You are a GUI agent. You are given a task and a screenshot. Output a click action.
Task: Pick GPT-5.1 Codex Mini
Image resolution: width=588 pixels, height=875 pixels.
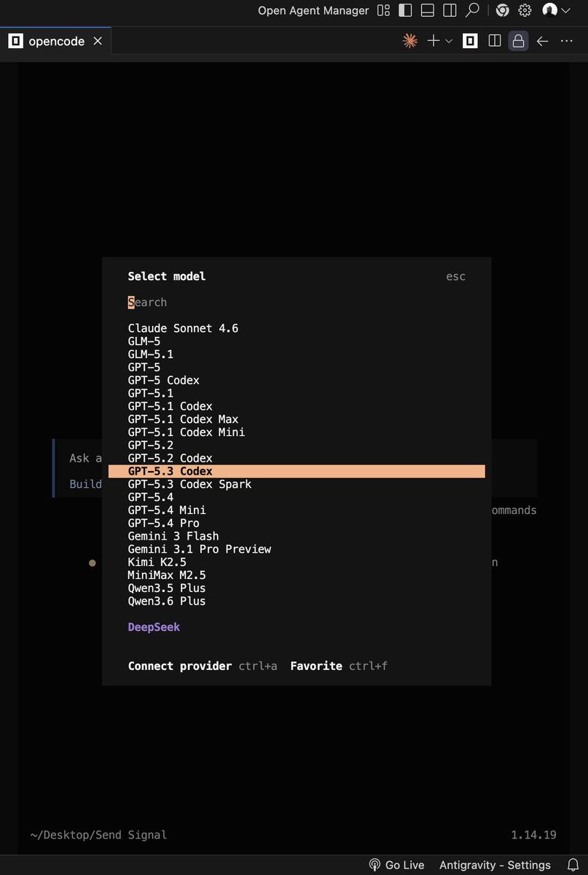pos(297,432)
